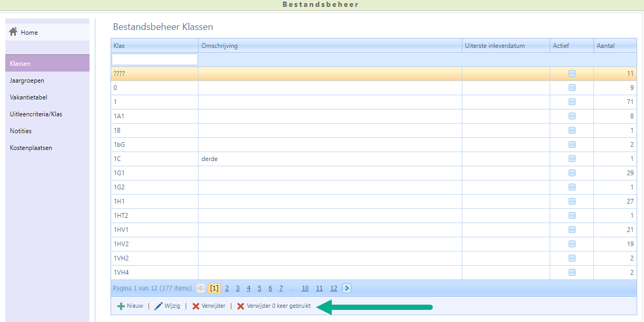Click the green plus Nieuw icon
644x322 pixels.
121,306
